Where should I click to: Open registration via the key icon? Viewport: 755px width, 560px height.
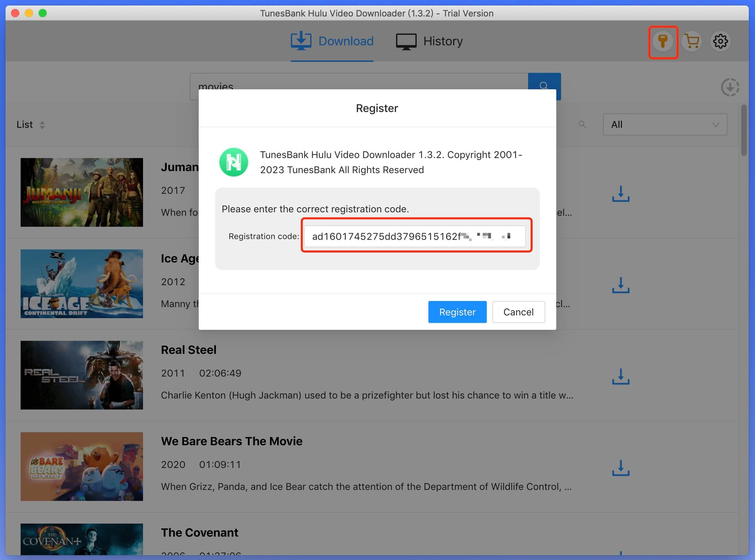pyautogui.click(x=663, y=42)
